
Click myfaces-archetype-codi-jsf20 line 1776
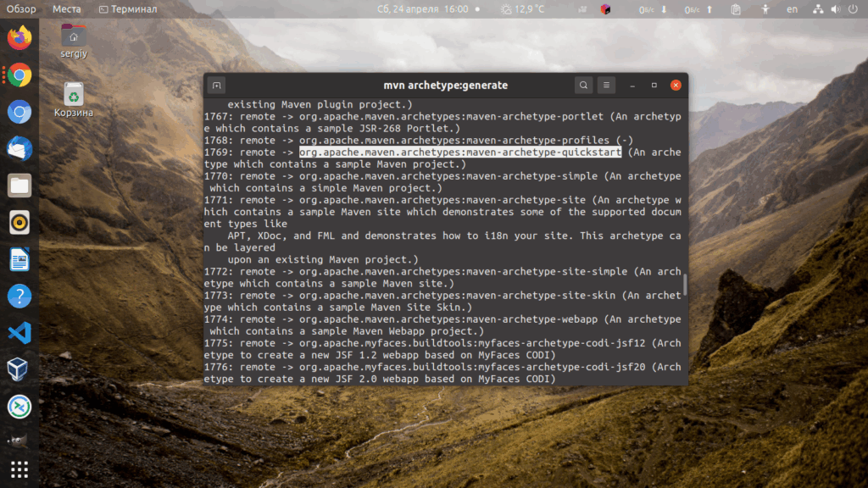(x=442, y=373)
